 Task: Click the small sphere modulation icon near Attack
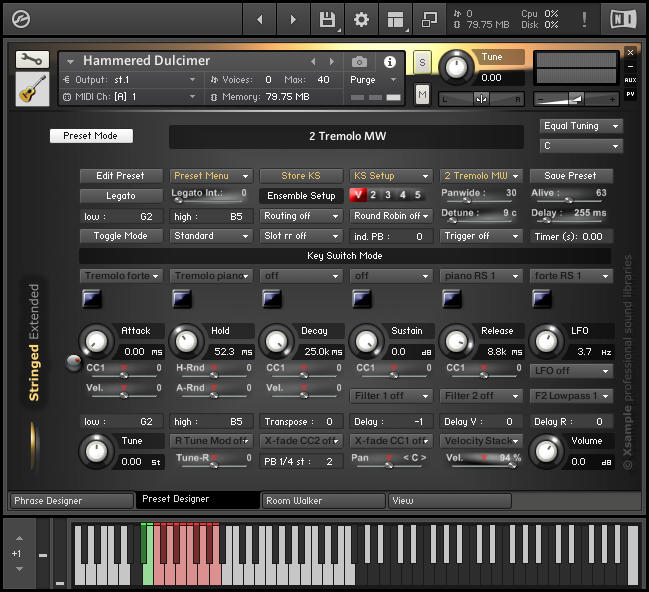point(74,363)
